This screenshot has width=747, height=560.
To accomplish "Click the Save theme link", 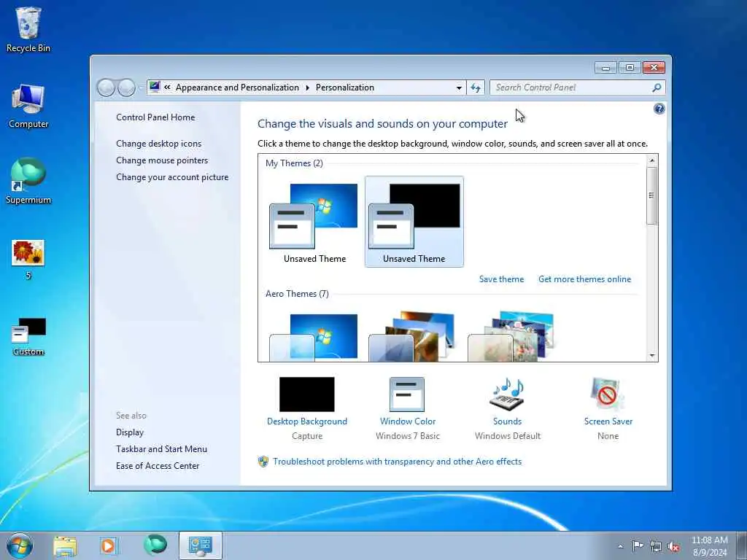I will click(x=501, y=279).
